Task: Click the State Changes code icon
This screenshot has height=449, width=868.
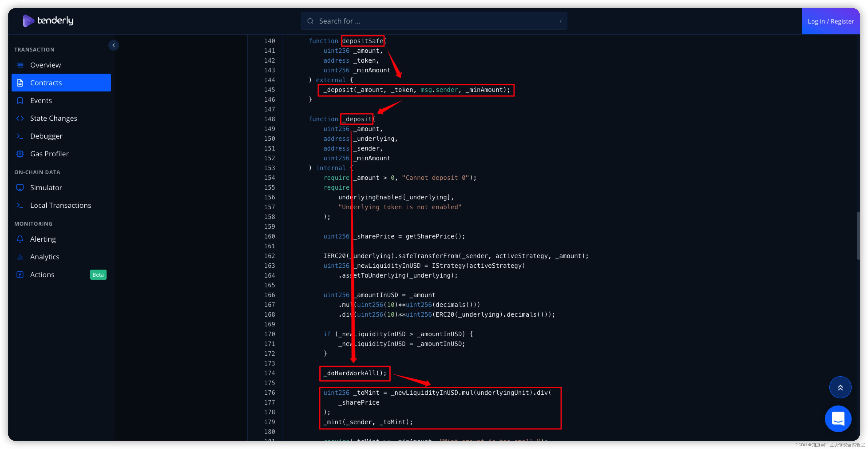Action: (x=20, y=118)
